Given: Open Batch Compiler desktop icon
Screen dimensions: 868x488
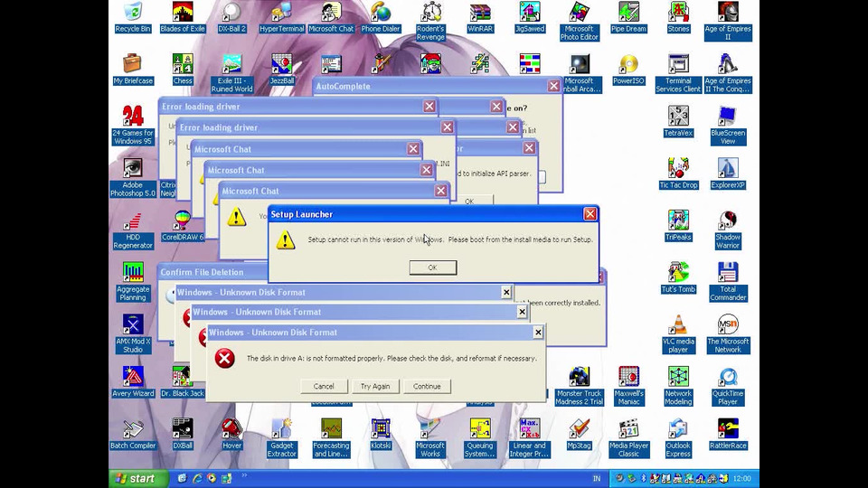Looking at the screenshot, I should (x=133, y=434).
